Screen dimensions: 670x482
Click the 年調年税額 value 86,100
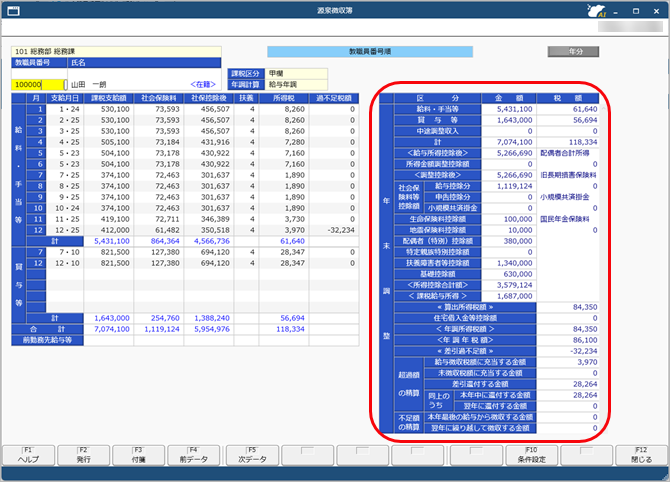[x=568, y=340]
